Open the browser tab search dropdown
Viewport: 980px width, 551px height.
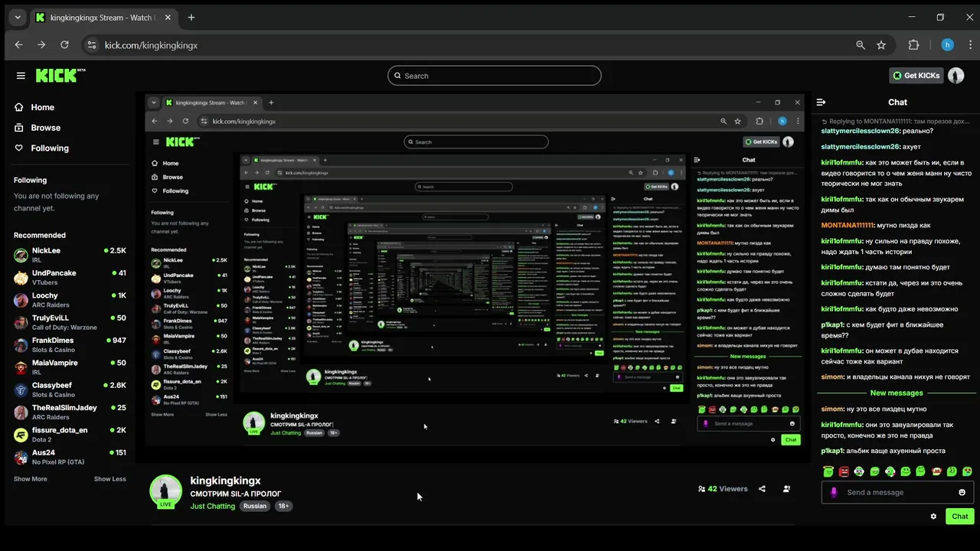pos(17,17)
